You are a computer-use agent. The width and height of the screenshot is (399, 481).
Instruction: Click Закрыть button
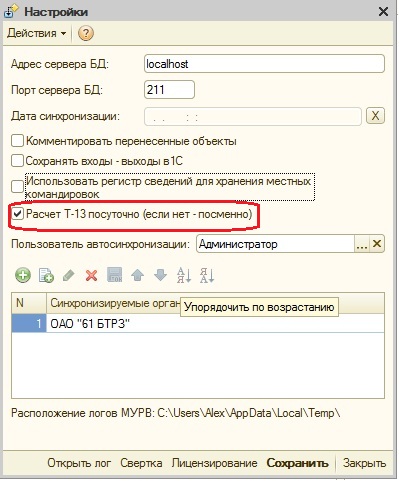coord(364,463)
